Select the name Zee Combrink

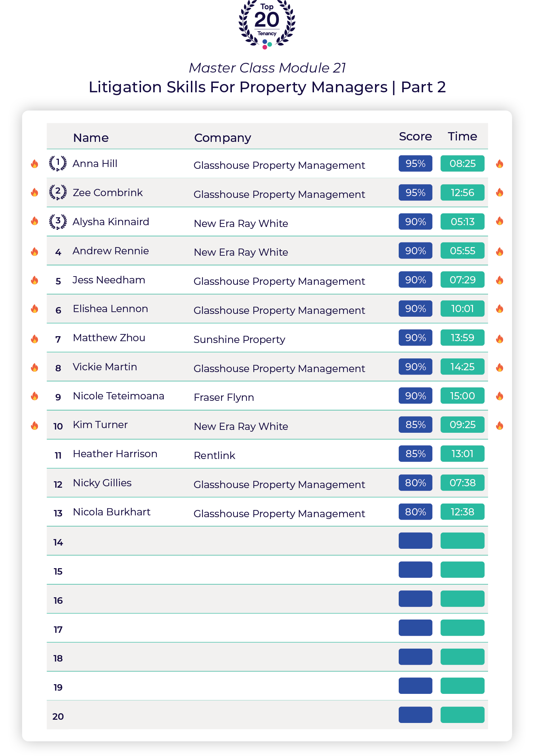click(108, 193)
